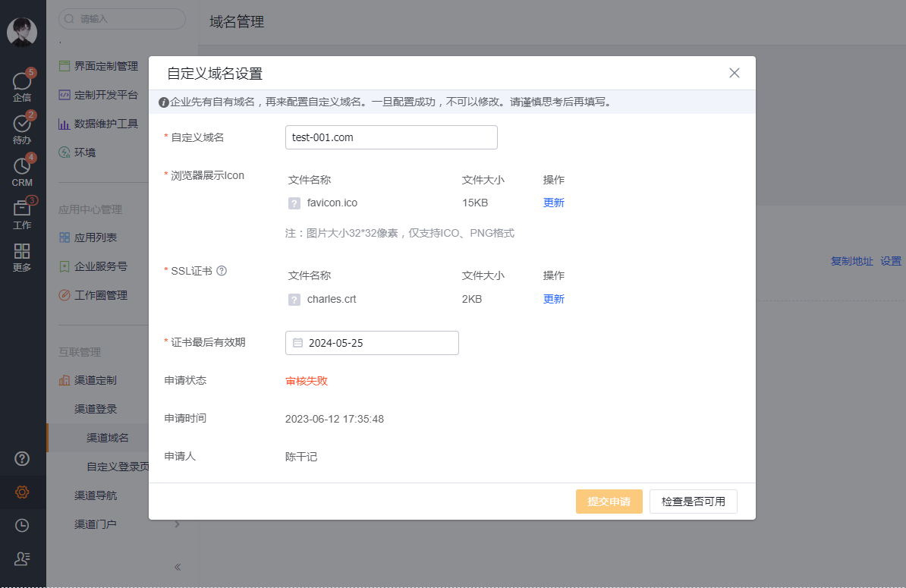Select 渠道域名 in the navigation tree
Viewport: 906px width, 588px height.
(108, 438)
